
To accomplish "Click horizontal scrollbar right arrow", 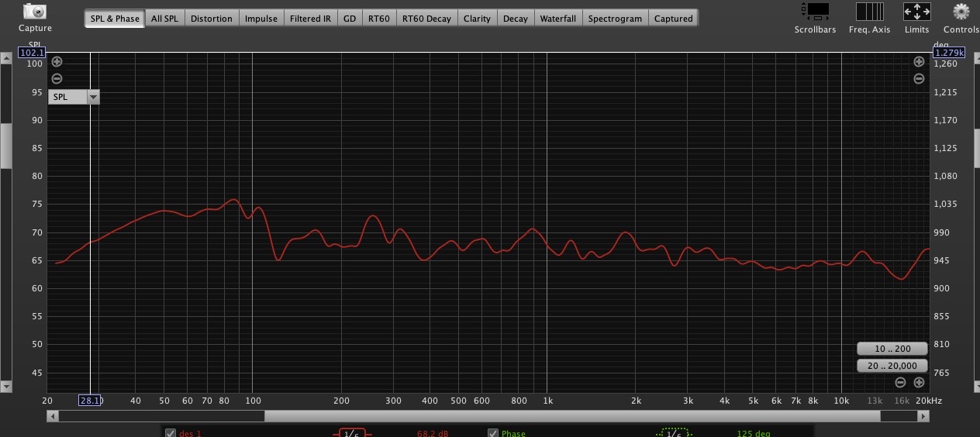I will (923, 416).
